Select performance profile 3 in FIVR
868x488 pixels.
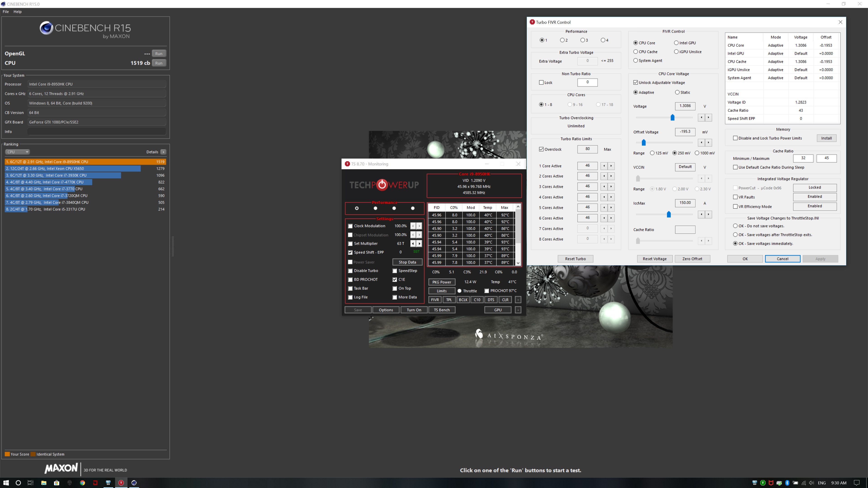pyautogui.click(x=582, y=40)
